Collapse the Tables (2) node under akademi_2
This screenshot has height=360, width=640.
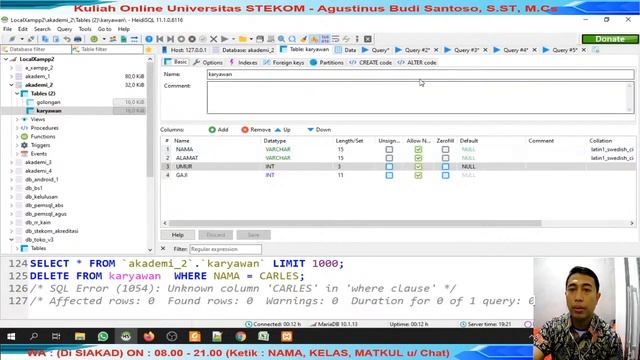click(x=17, y=93)
